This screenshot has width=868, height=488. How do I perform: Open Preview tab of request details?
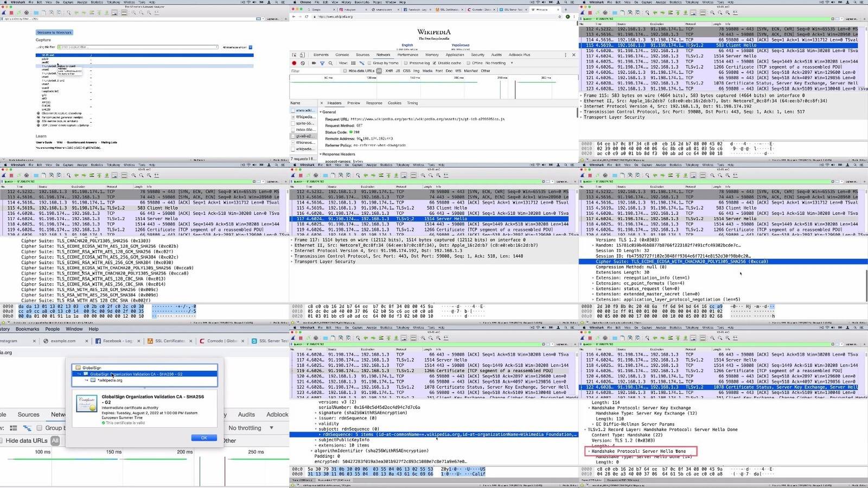(354, 103)
